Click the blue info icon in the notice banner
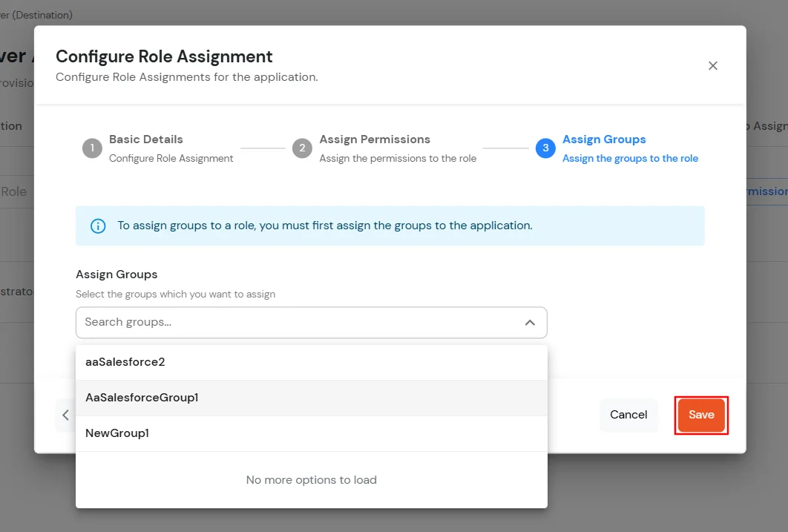Screen dimensions: 788x532 (x=97, y=226)
